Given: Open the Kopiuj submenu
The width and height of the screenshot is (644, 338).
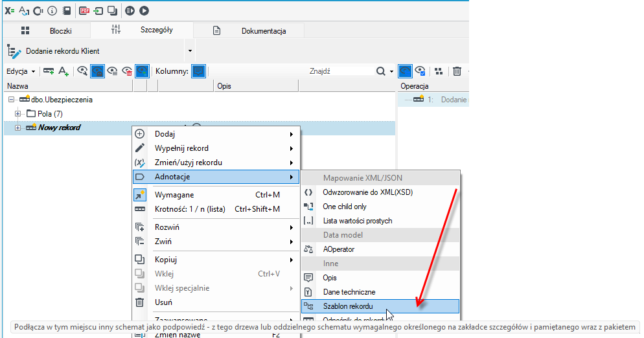Looking at the screenshot, I should 216,260.
